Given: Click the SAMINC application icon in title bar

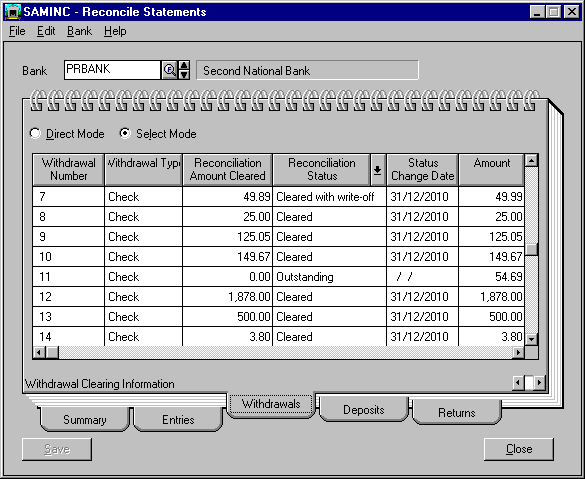Looking at the screenshot, I should [x=13, y=12].
